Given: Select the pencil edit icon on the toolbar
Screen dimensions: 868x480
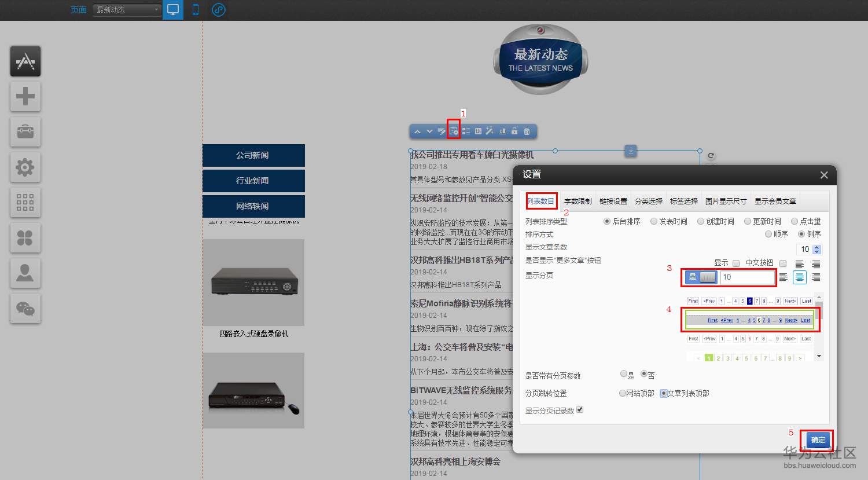Looking at the screenshot, I should 442,131.
